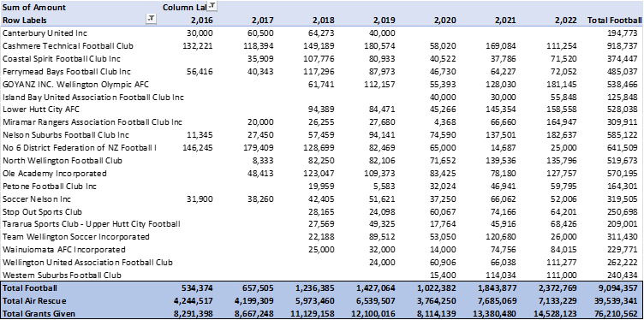Select cell value 179,409 for No 6 District
Image resolution: width=644 pixels, height=320 pixels.
pos(259,148)
